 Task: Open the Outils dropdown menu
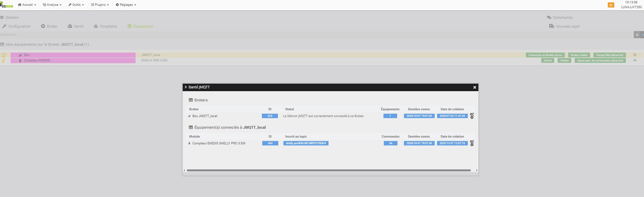pyautogui.click(x=76, y=5)
